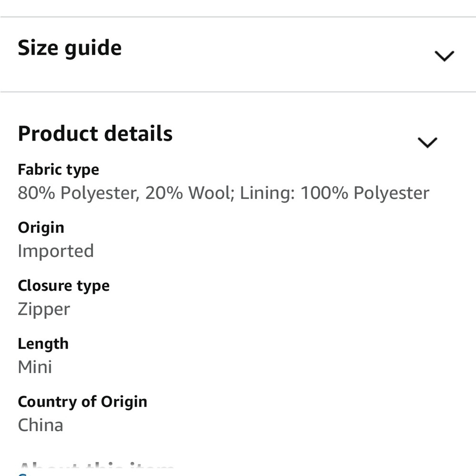Click the Length label
Viewport: 476px width, 476px height.
click(43, 344)
